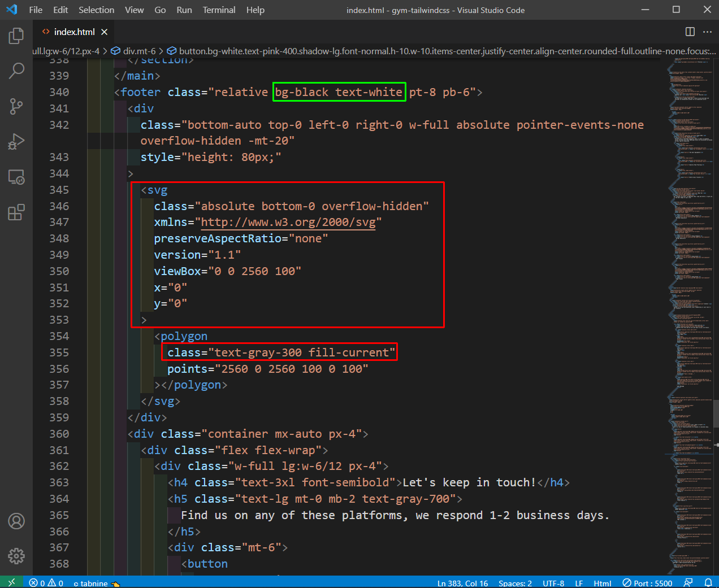The image size is (719, 588).
Task: Open the Remote Explorer view
Action: (16, 177)
